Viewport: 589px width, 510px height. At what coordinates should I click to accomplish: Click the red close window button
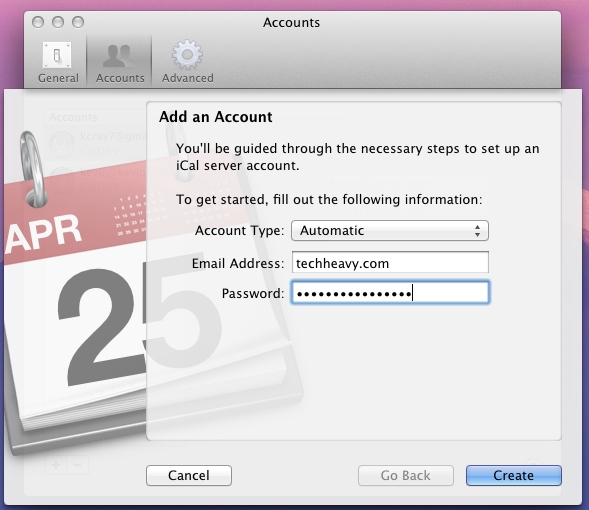pyautogui.click(x=38, y=22)
